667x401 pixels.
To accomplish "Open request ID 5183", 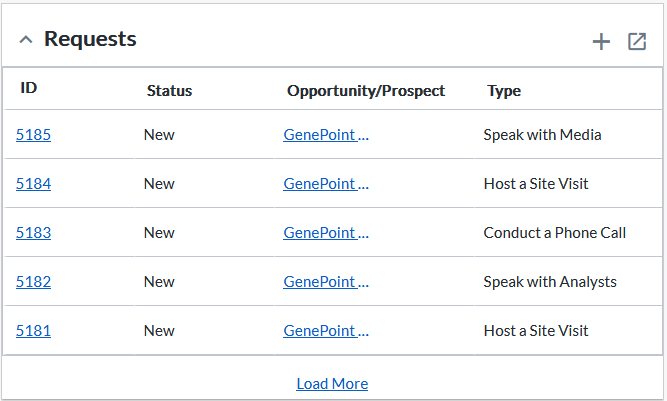I will (33, 233).
